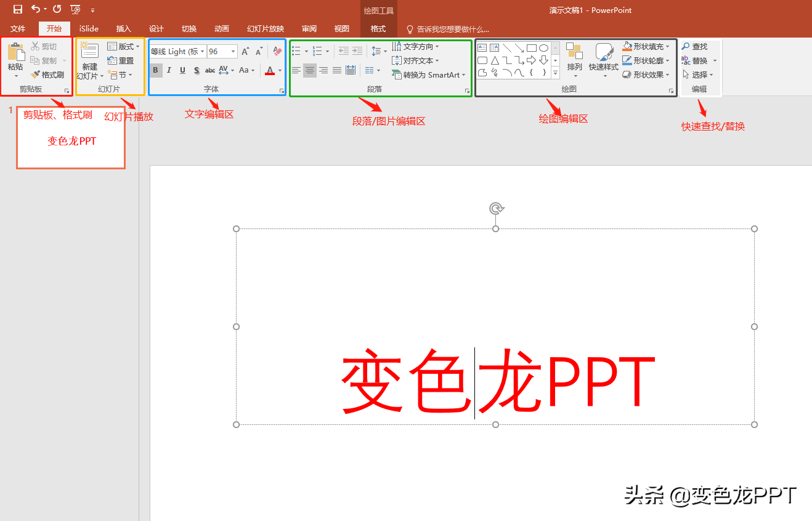Pick the oval shape in the gallery

pyautogui.click(x=543, y=47)
